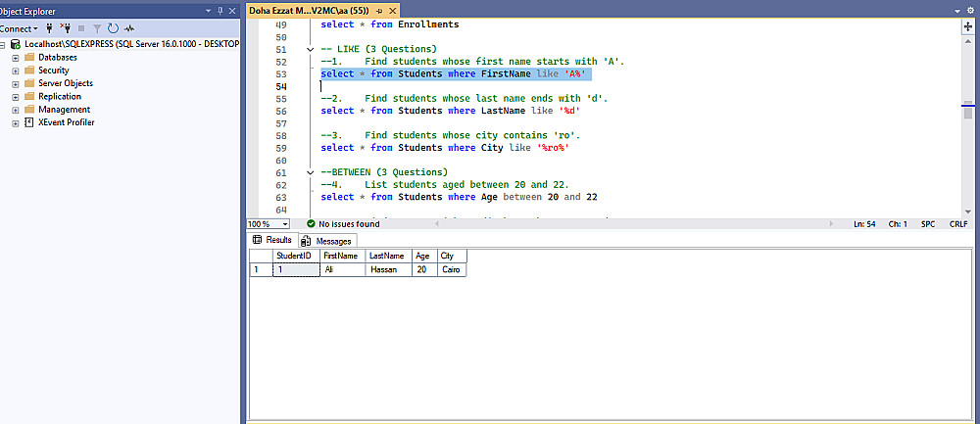The image size is (980, 424).
Task: Expand the Server Objects node
Action: (16, 84)
